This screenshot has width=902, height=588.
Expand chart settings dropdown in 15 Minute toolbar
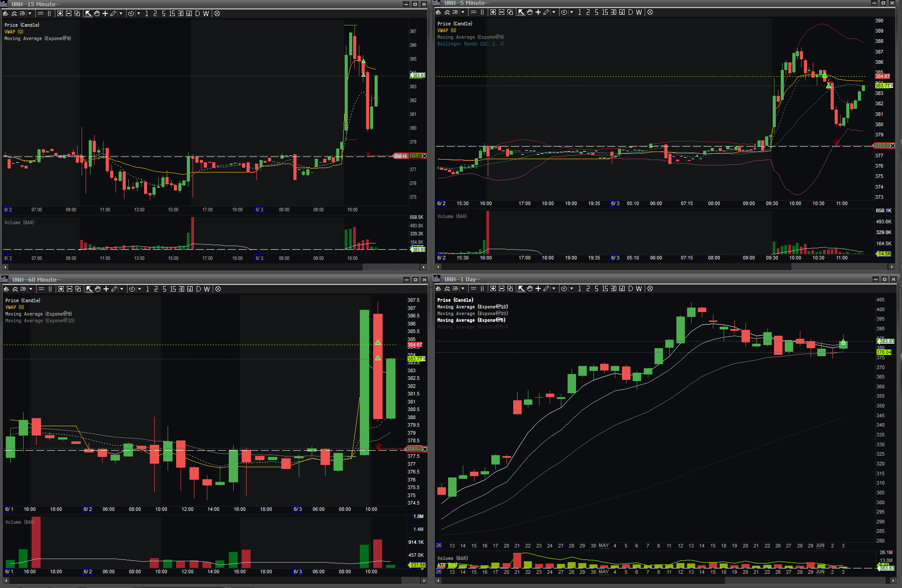tap(30, 13)
